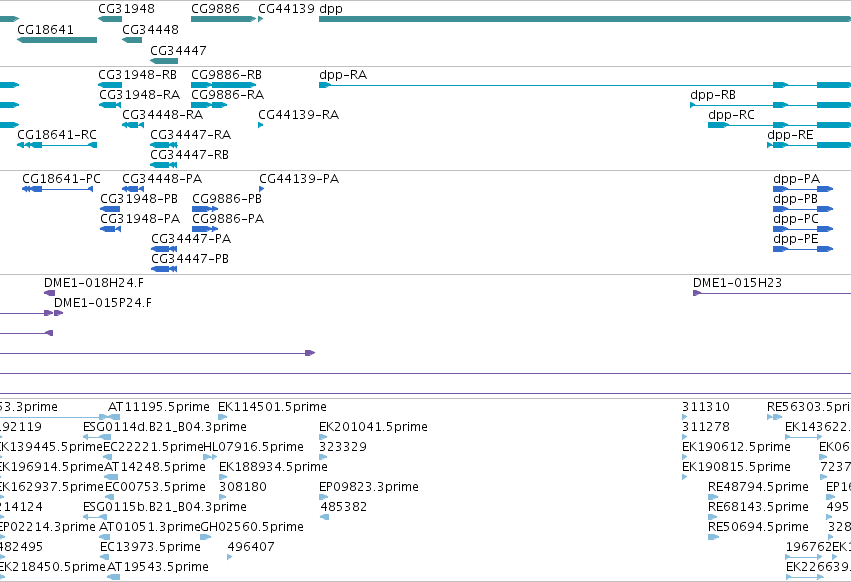Click the dpp-PC protein label
Image resolution: width=851 pixels, height=582 pixels.
pos(796,219)
